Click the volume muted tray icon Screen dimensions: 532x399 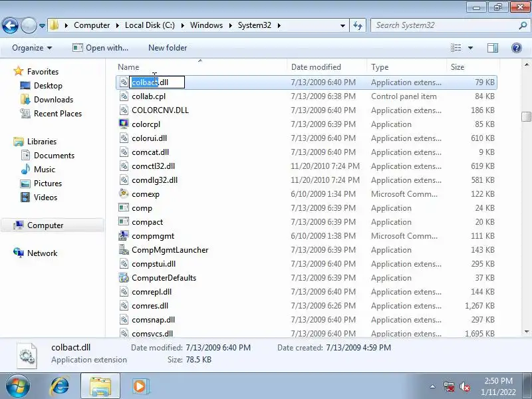click(464, 386)
